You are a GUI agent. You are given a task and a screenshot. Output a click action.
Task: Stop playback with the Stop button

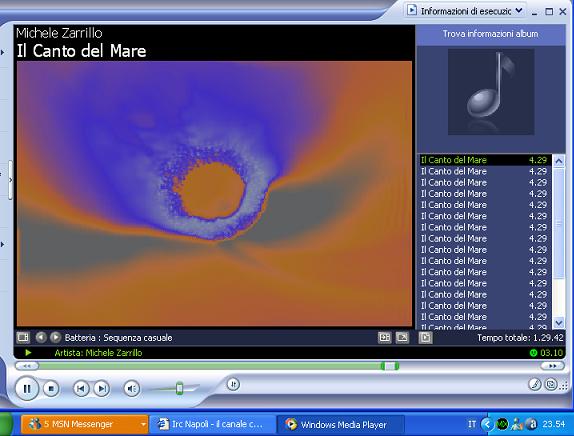pos(51,388)
